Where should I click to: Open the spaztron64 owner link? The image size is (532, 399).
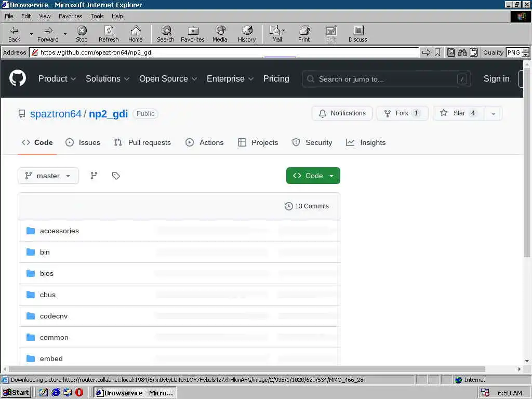coord(56,114)
